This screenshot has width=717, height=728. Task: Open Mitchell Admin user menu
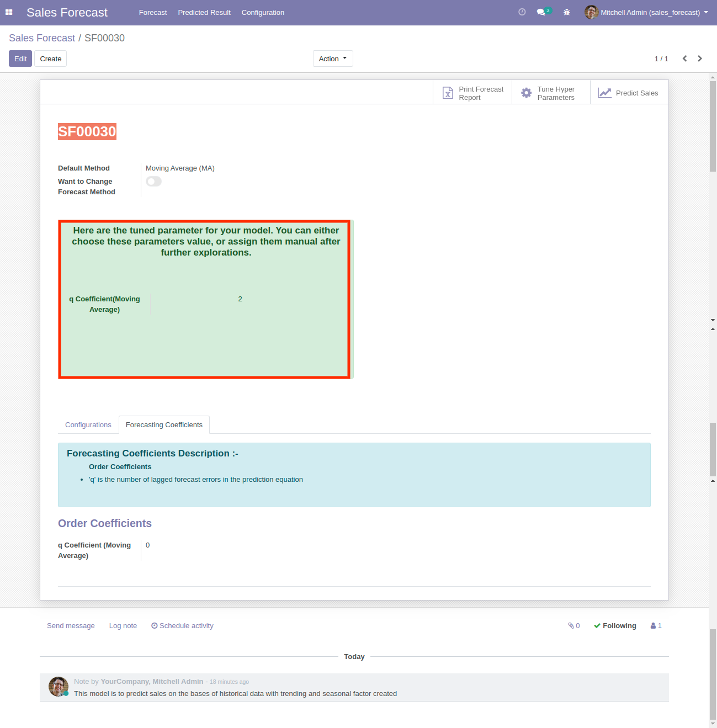[x=646, y=12]
